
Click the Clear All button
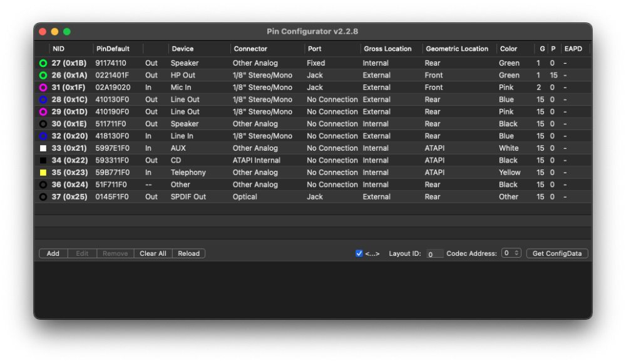(x=153, y=253)
